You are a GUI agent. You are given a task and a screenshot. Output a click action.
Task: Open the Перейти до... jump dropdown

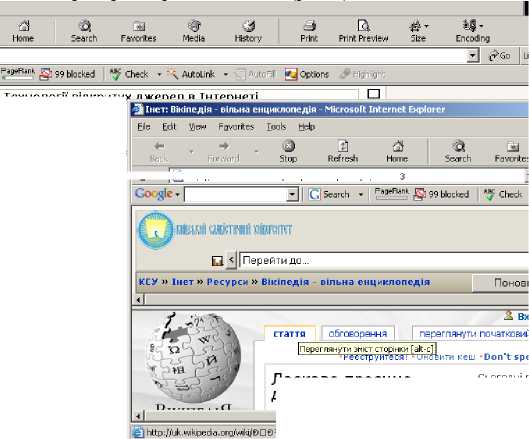point(384,260)
